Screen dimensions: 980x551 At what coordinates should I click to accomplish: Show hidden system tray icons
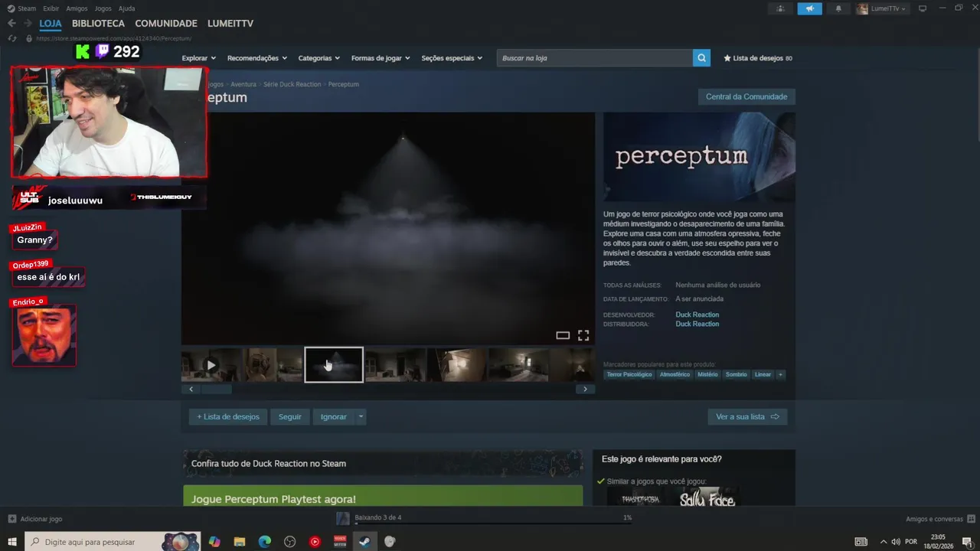883,542
